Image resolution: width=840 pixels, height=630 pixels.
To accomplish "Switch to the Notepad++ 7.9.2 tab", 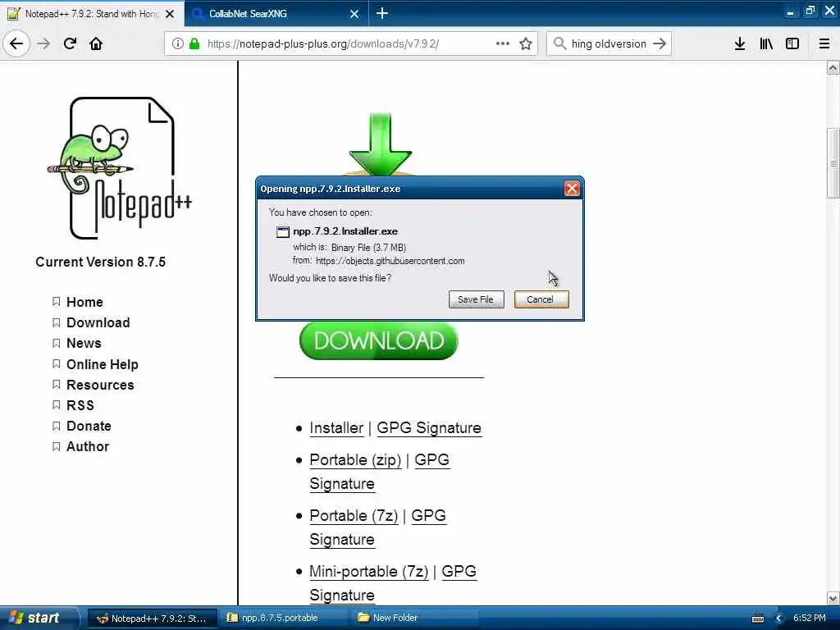I will [92, 14].
